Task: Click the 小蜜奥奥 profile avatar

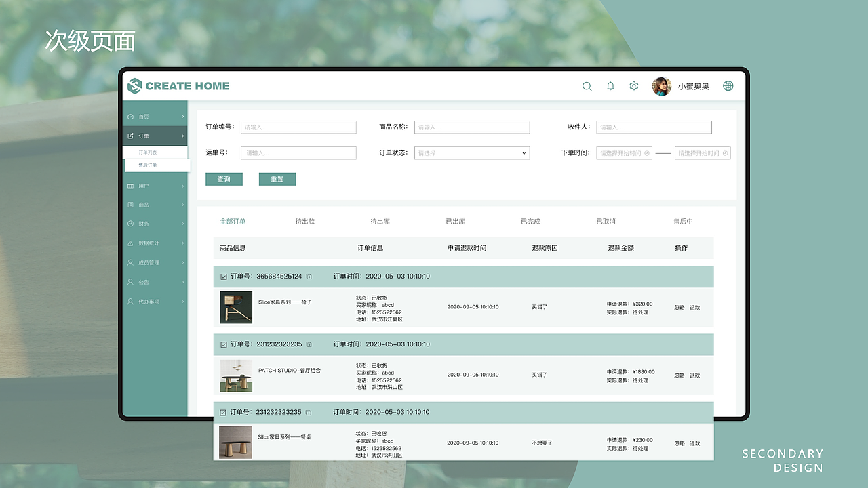Action: (x=662, y=86)
